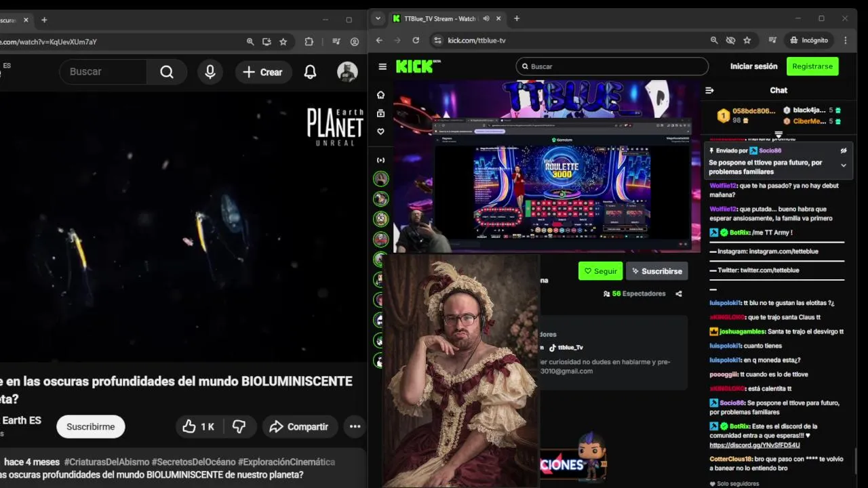Screen dimensions: 868x488
Task: Open Kick sidebar hamburger menu
Action: (382, 66)
